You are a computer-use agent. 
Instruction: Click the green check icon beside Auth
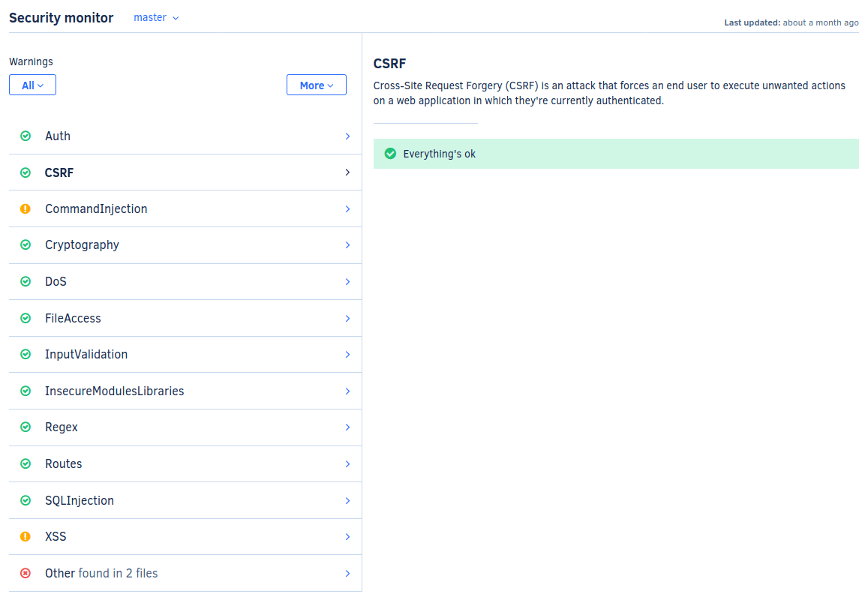pyautogui.click(x=26, y=136)
